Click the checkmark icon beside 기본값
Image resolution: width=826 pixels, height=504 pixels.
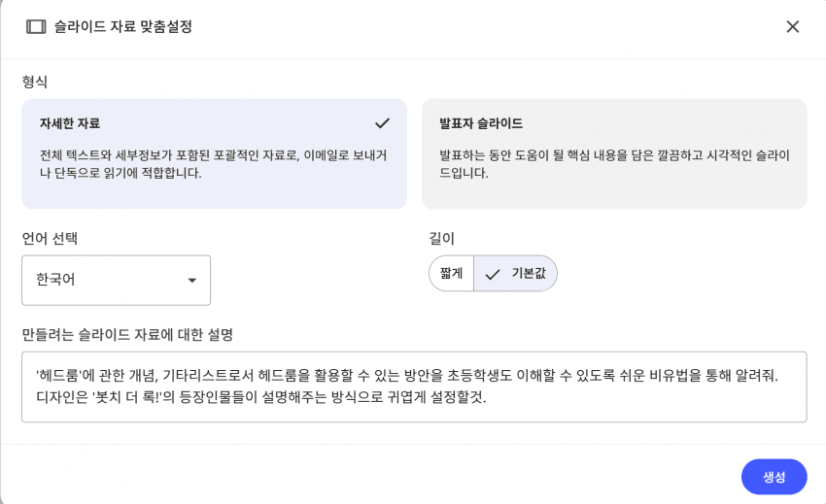pos(493,274)
